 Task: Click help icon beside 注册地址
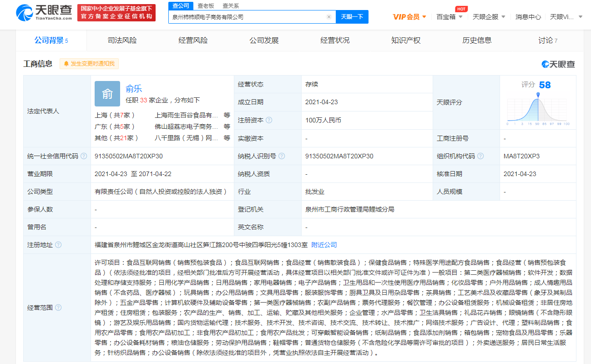coord(58,245)
